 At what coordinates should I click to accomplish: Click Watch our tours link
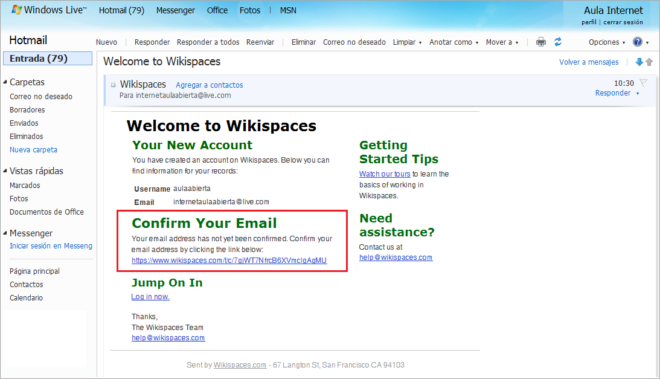[384, 174]
